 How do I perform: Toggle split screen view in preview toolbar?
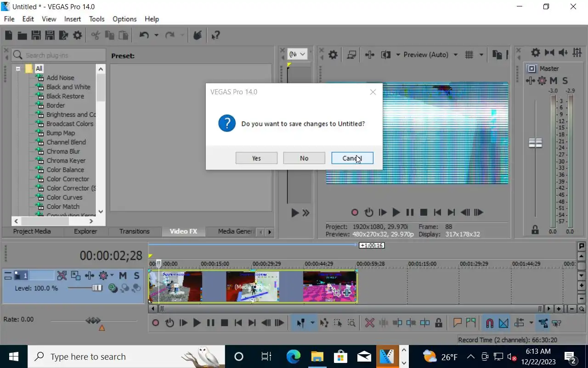386,55
